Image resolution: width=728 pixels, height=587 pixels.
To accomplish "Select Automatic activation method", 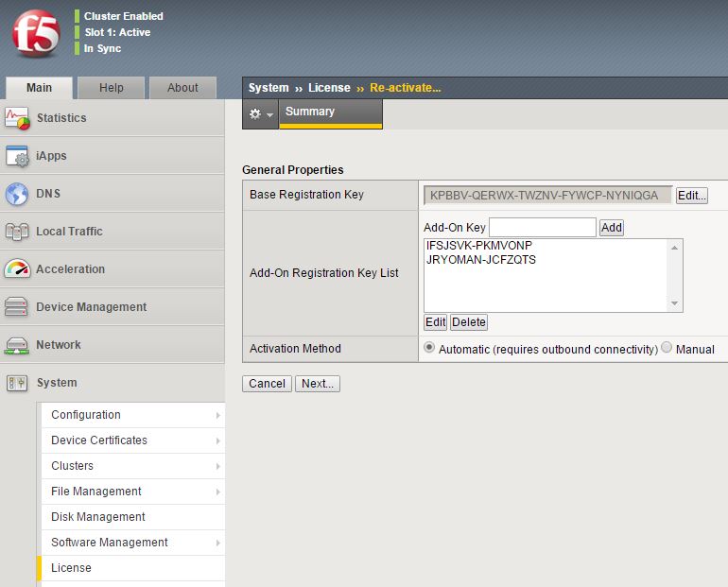I will pyautogui.click(x=430, y=348).
